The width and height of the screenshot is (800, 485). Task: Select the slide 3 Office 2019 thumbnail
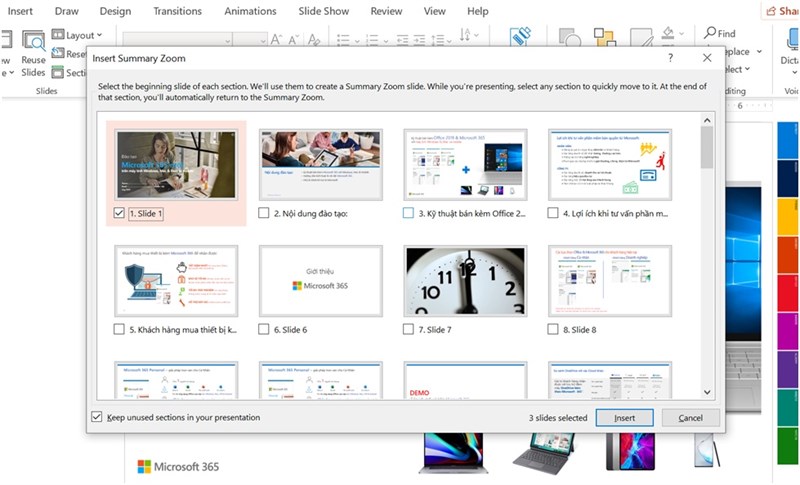[x=465, y=164]
